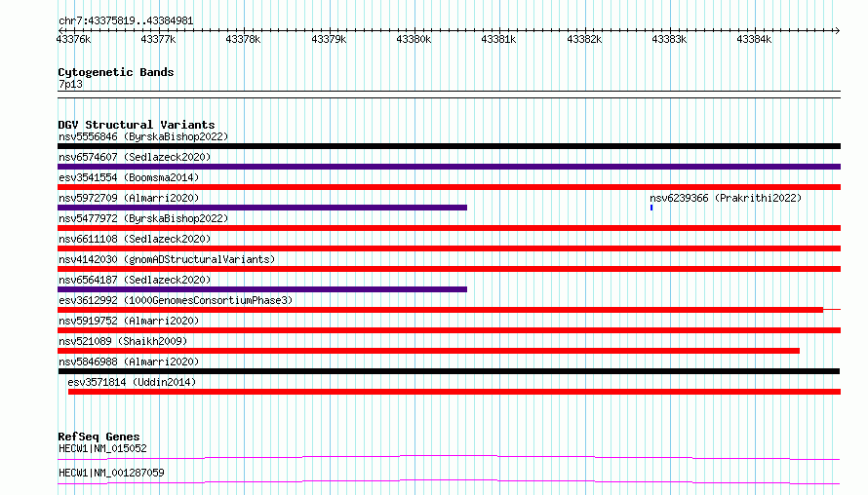Click the 43380k ruler tick
This screenshot has height=495, width=868.
(x=414, y=39)
